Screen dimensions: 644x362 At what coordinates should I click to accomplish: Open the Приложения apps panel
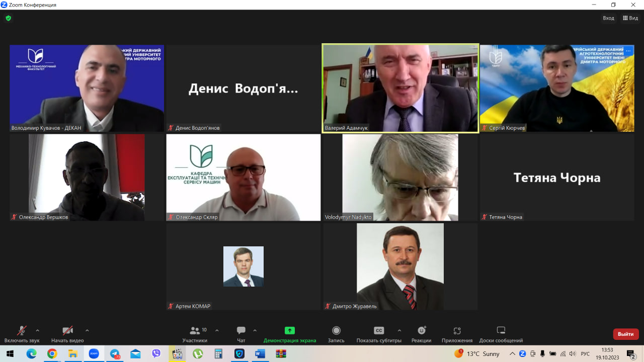(x=457, y=334)
